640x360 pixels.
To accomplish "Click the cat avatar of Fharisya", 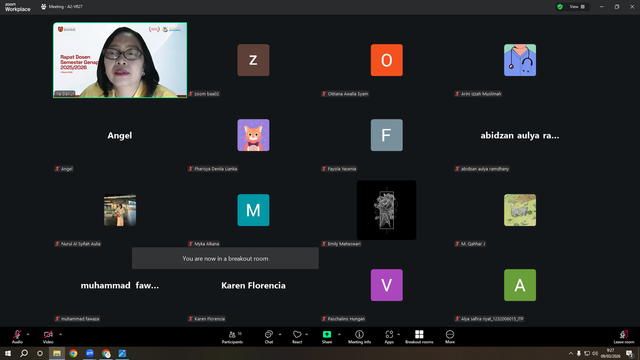I will point(253,135).
